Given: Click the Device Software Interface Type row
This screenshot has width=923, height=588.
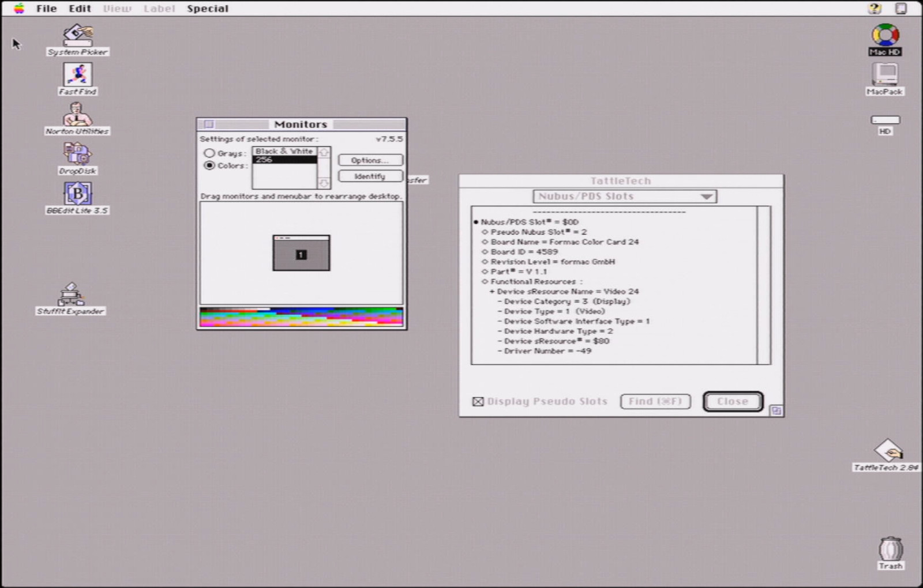Looking at the screenshot, I should (x=573, y=321).
